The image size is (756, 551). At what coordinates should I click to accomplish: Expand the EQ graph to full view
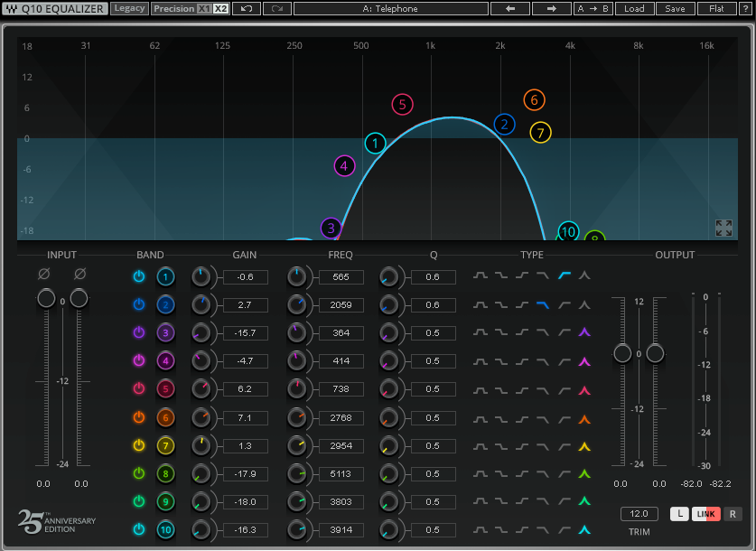(x=723, y=228)
